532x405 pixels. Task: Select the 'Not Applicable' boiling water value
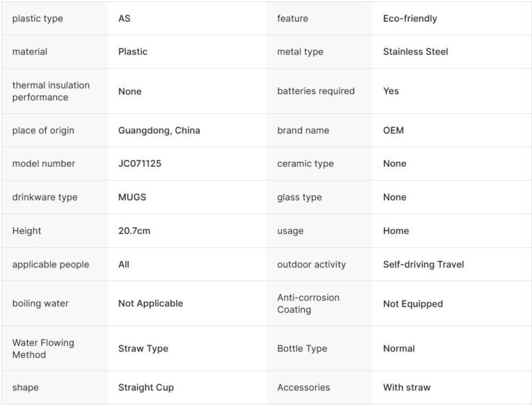click(x=150, y=303)
